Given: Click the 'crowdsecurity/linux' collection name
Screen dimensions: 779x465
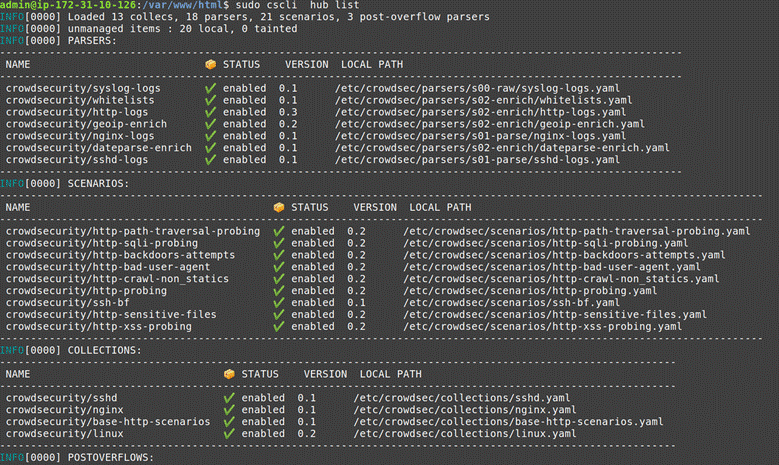Looking at the screenshot, I should coord(65,434).
